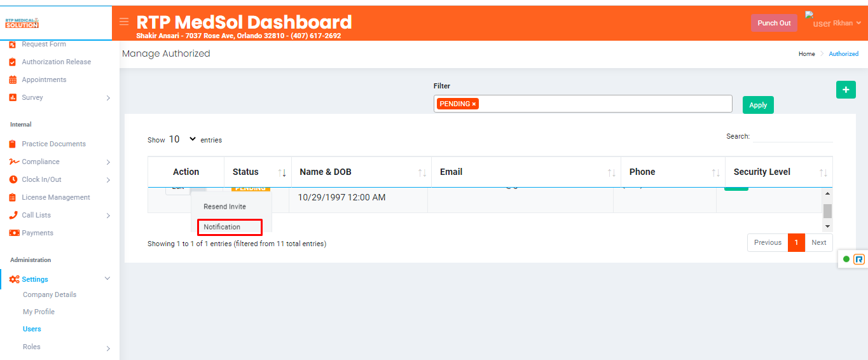This screenshot has height=360, width=868.
Task: Click the Authorized breadcrumb link
Action: click(x=843, y=54)
